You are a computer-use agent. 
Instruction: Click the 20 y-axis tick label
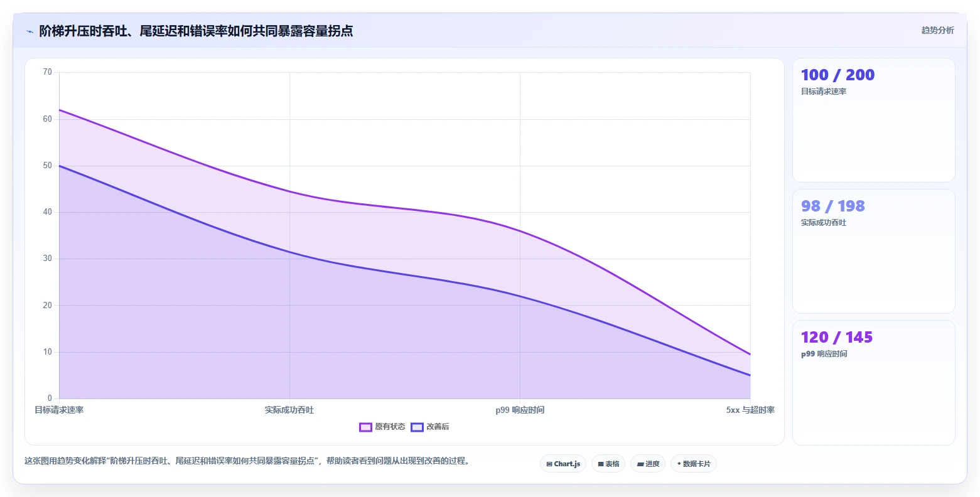pos(48,305)
